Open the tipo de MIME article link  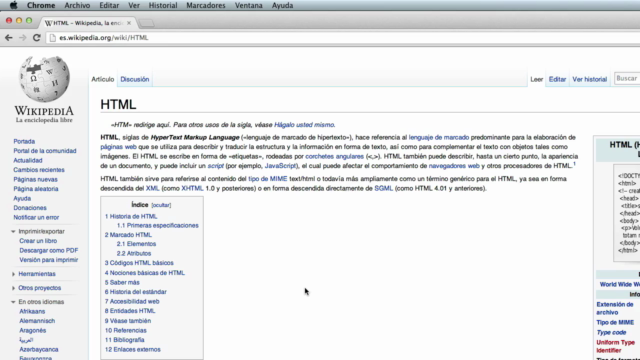click(x=268, y=179)
